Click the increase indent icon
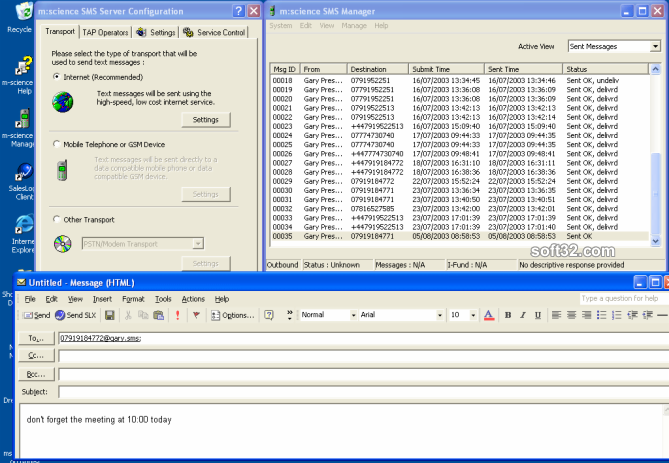669x463 pixels. coord(648,315)
